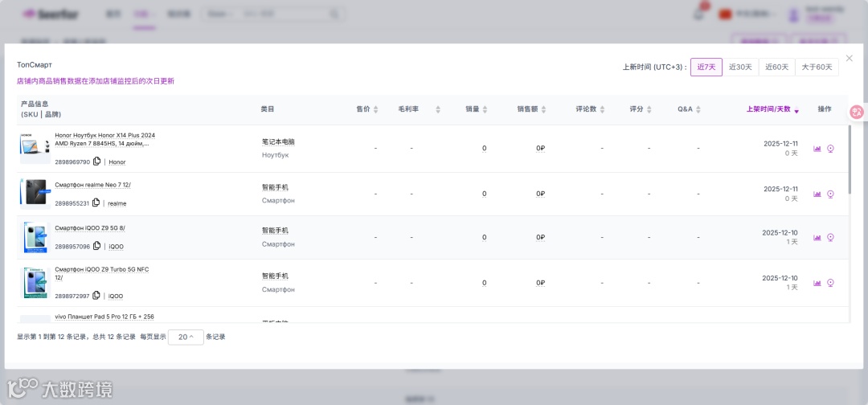
Task: Open the sales chart icon for Honor X14 Plus
Action: pyautogui.click(x=817, y=149)
